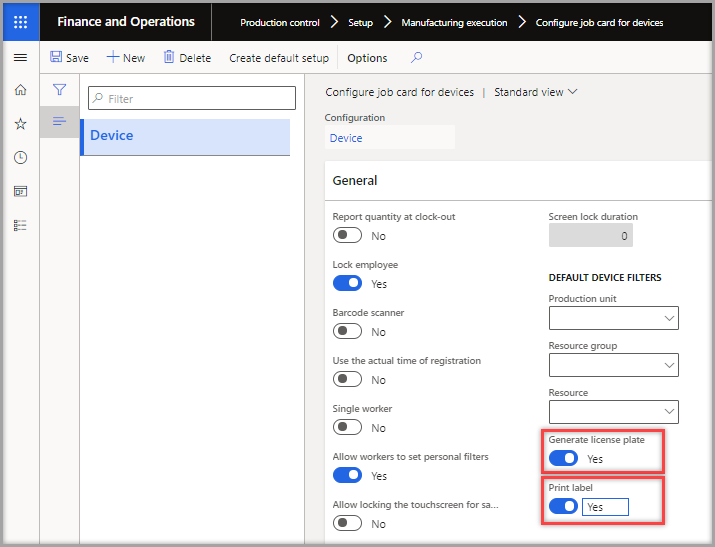Open Production unit dropdown
715x547 pixels.
(614, 318)
